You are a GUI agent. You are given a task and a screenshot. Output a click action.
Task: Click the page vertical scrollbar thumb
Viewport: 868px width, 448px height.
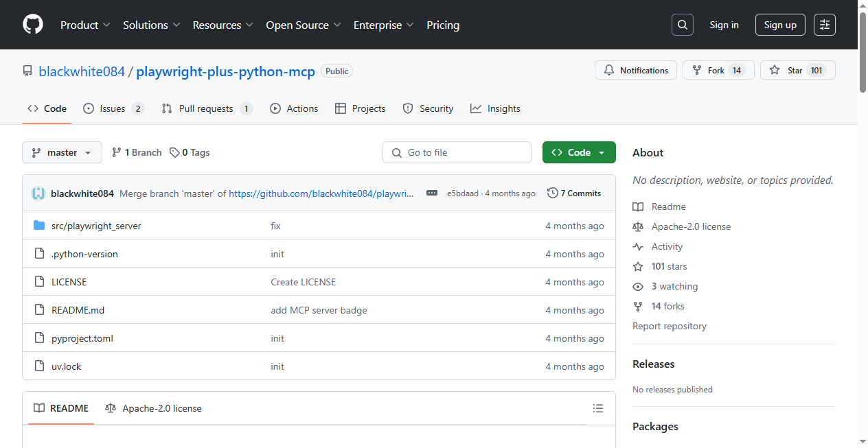click(863, 51)
